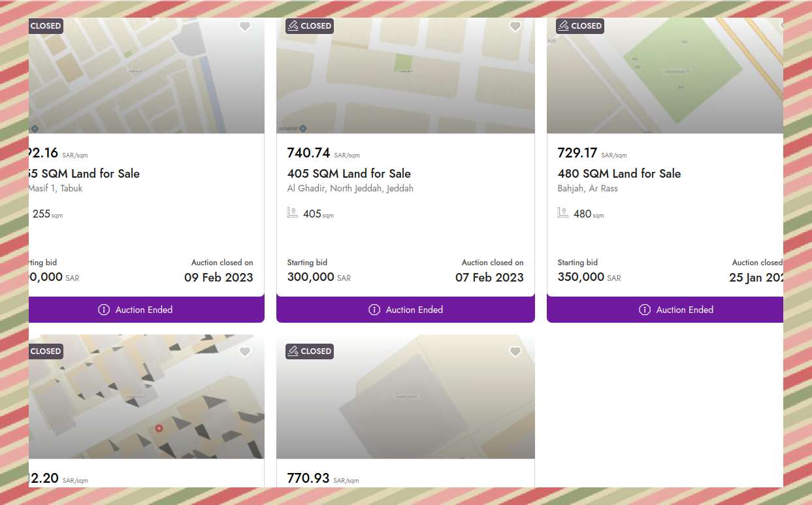
Task: Toggle heart on the Tabuk 255 SQM listing
Action: pyautogui.click(x=244, y=26)
